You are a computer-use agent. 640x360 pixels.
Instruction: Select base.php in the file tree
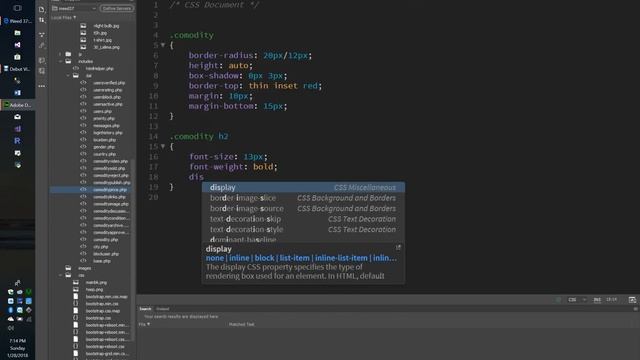tap(102, 261)
